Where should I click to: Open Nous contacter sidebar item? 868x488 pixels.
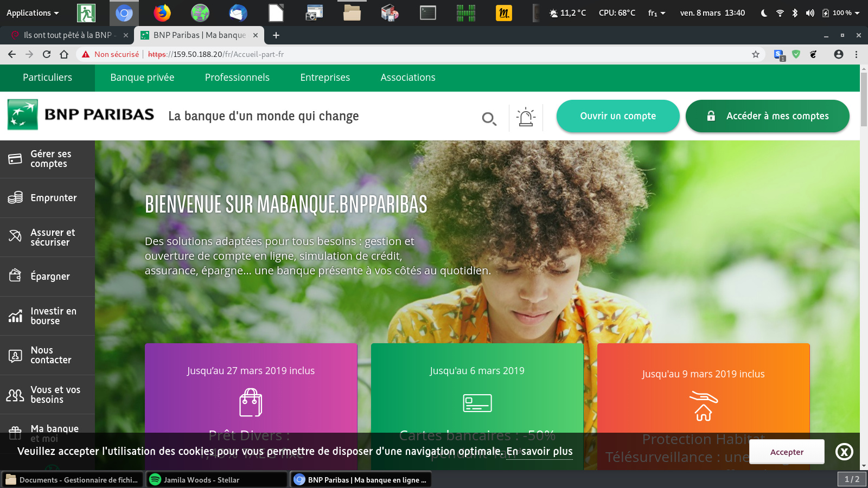point(47,355)
